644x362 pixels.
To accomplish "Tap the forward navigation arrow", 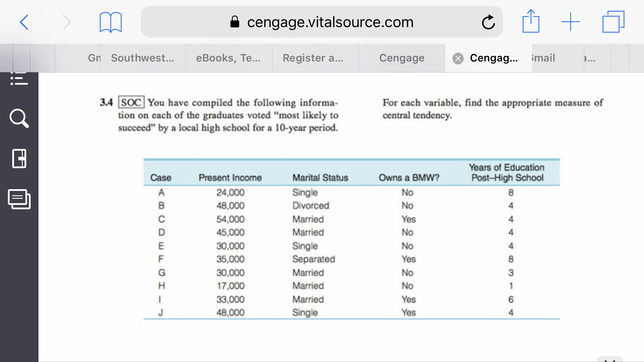I will point(67,22).
